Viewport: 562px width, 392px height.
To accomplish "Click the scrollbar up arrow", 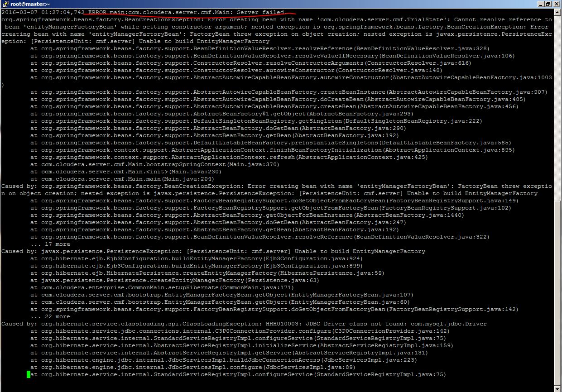I will coord(557,13).
